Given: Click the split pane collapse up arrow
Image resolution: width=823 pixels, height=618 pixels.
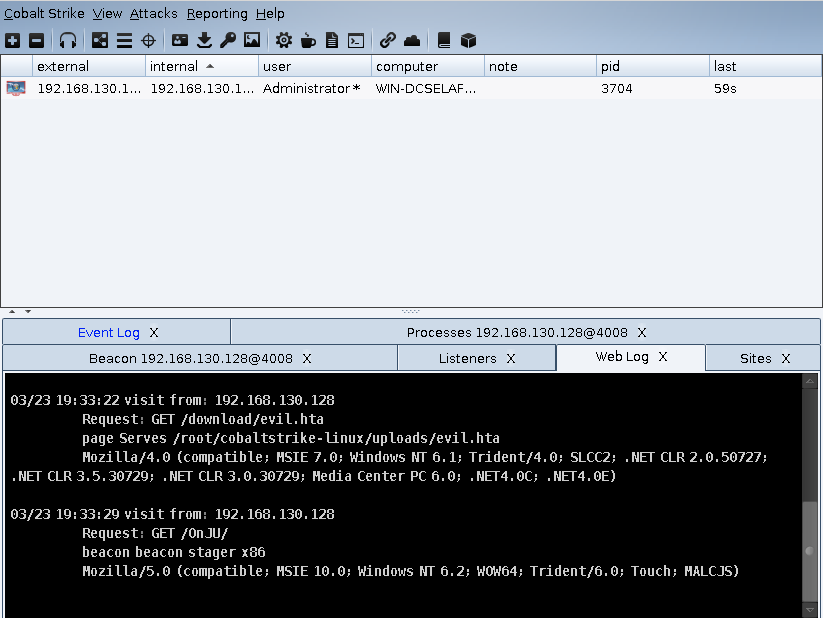Looking at the screenshot, I should click(12, 311).
